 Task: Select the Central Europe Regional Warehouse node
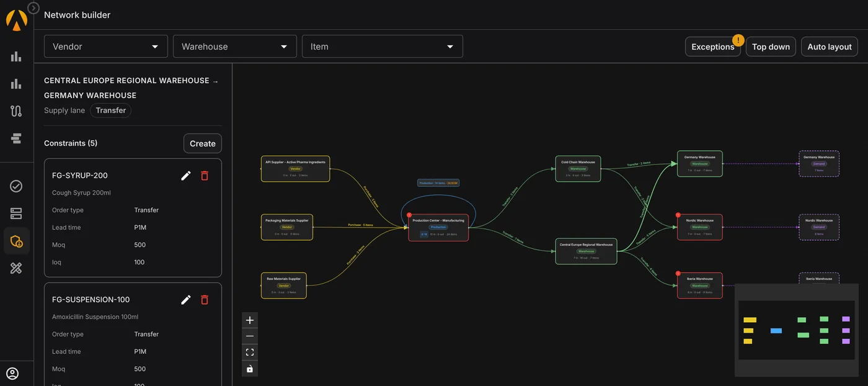click(587, 251)
